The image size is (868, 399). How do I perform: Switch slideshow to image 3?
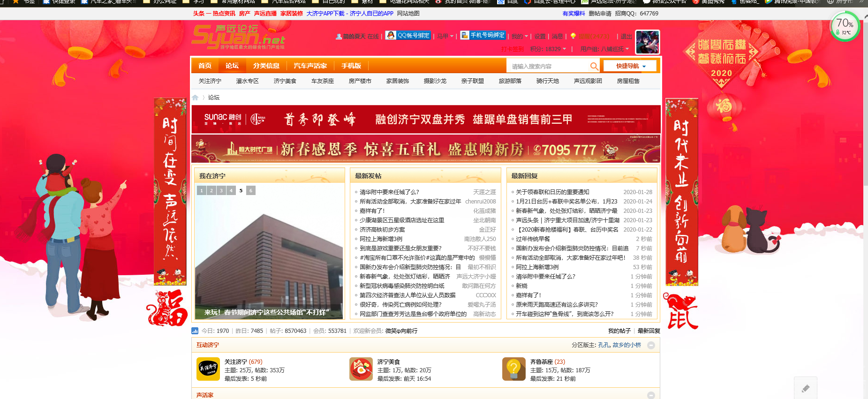click(x=221, y=190)
